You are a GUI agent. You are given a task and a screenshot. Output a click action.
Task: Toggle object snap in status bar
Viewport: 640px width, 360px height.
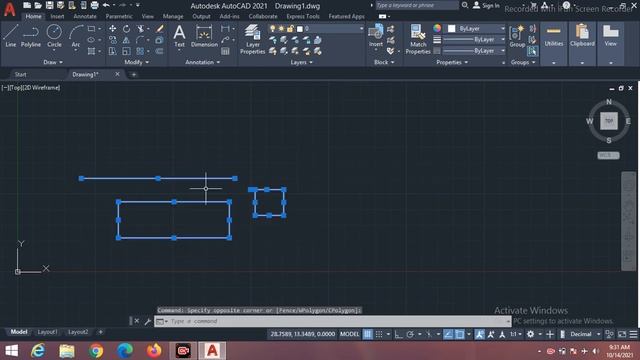click(x=460, y=334)
